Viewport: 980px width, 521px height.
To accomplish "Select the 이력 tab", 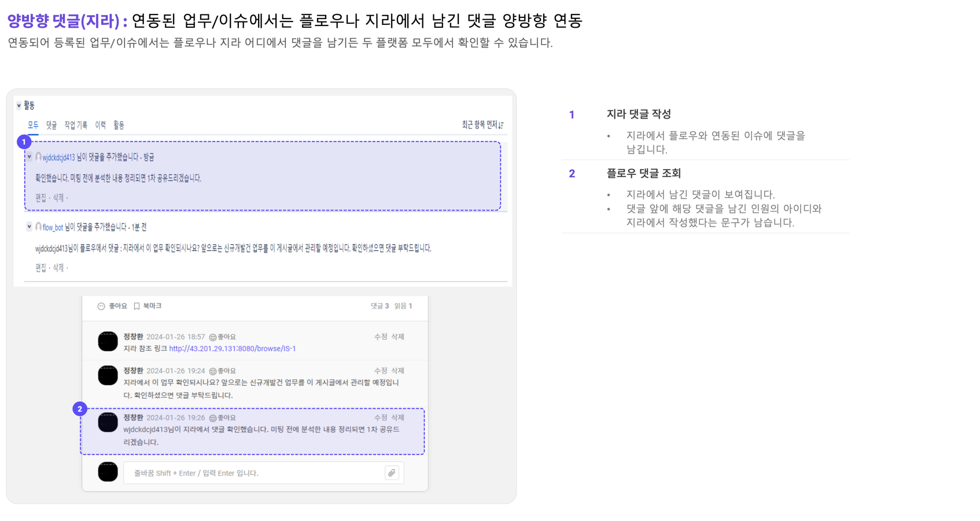I will (100, 125).
